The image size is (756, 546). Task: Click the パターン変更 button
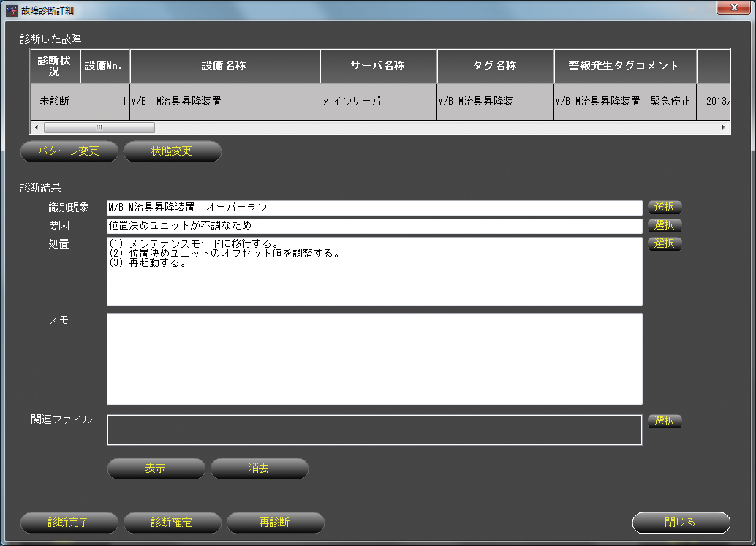pyautogui.click(x=69, y=151)
